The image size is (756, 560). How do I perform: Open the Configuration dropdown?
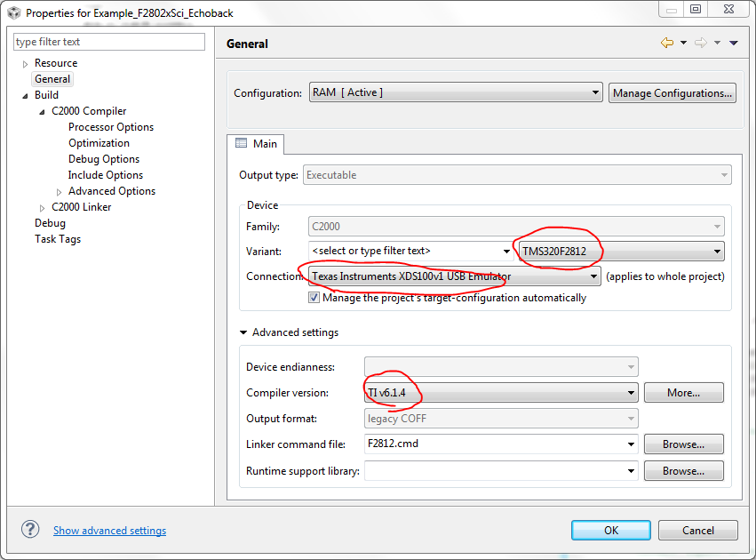coord(595,93)
